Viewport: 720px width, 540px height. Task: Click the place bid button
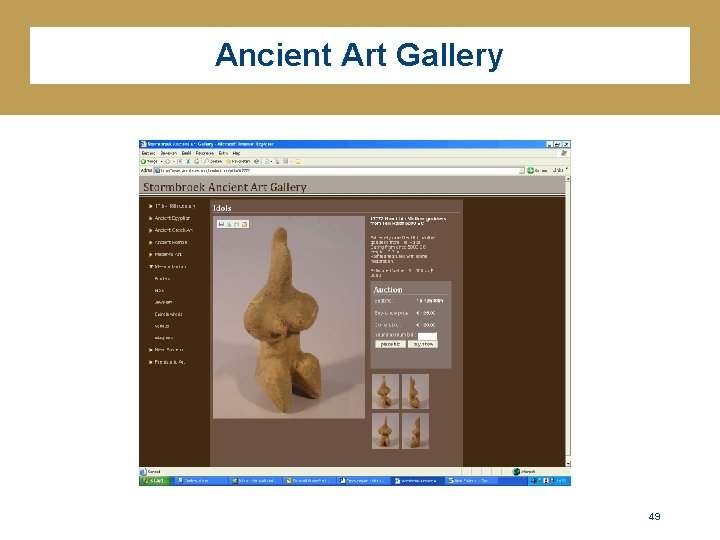click(x=390, y=344)
